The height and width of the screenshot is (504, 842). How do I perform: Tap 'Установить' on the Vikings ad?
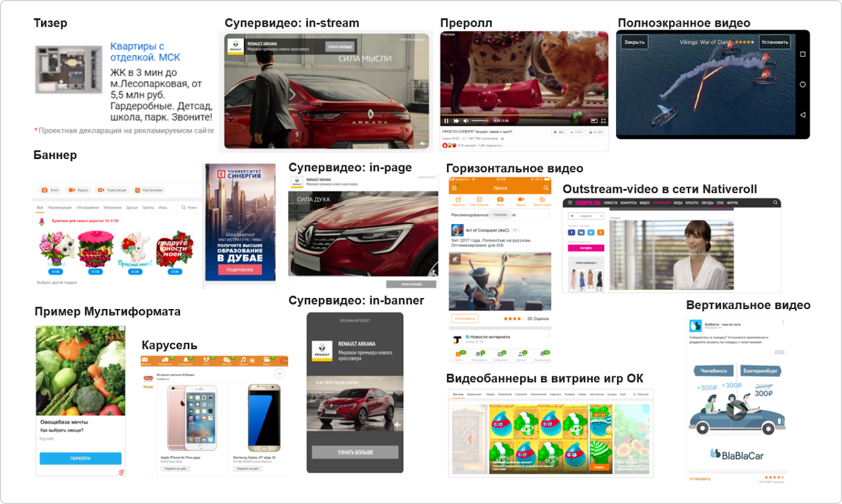pyautogui.click(x=774, y=42)
